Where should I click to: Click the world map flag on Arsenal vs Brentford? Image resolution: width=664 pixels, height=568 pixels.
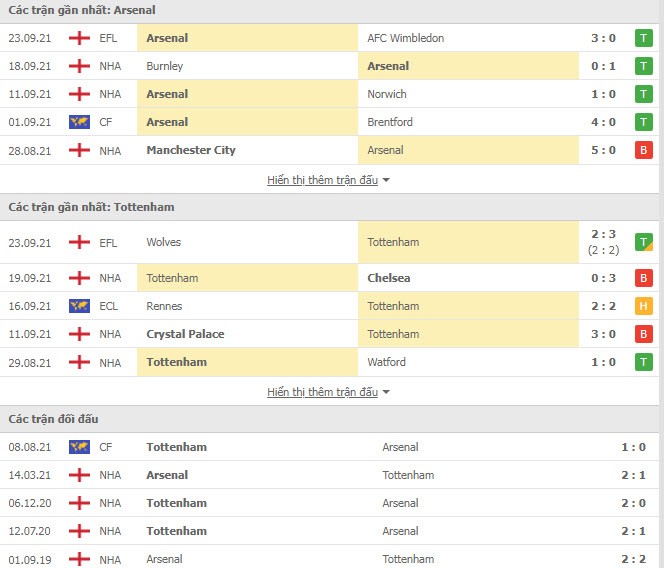tap(79, 122)
